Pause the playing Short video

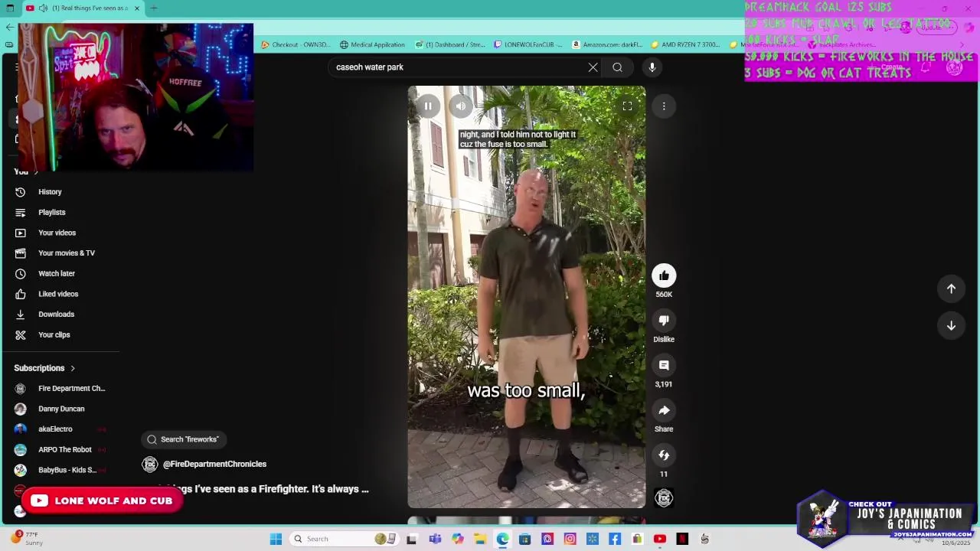(x=428, y=106)
